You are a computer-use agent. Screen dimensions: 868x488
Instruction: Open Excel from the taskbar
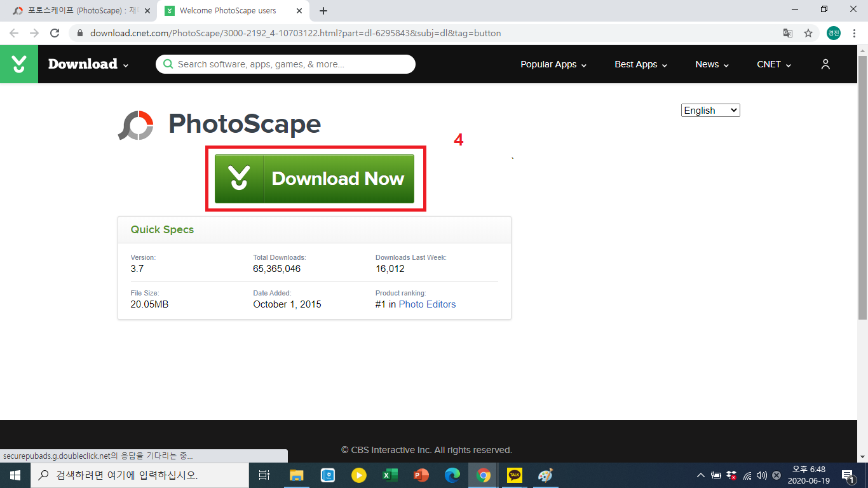tap(390, 475)
